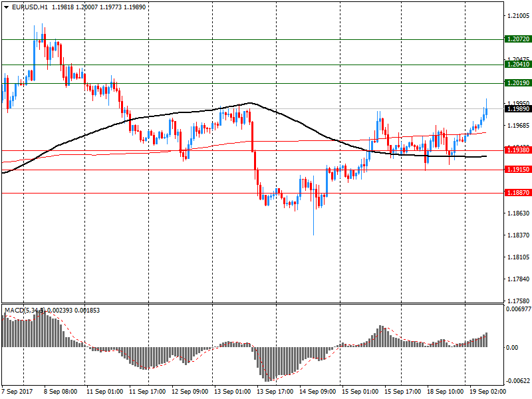Click the 1.21005 price scale value
Screen dimensions: 532x399
[x=519, y=15]
